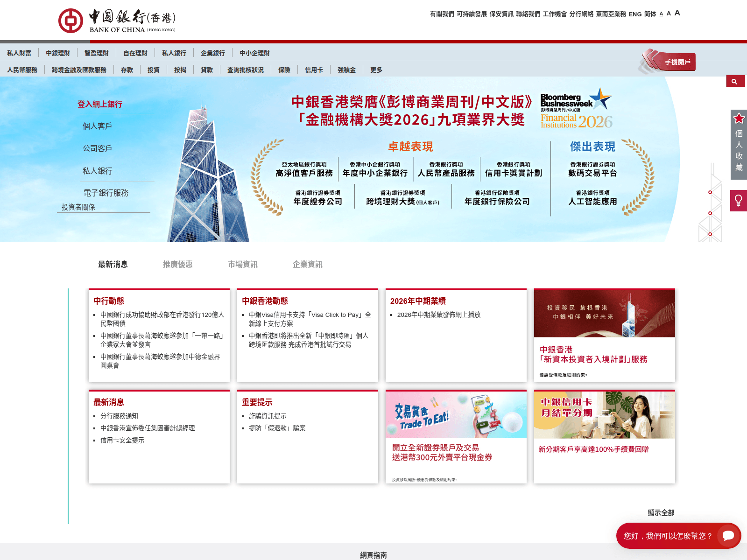Log in as 個人客戶
Screen dimensions: 747x560
click(x=97, y=126)
